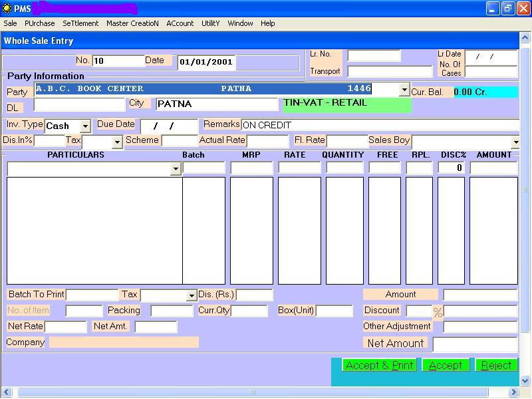Open the Sales Boy dropdown
532x399 pixels.
pyautogui.click(x=515, y=142)
